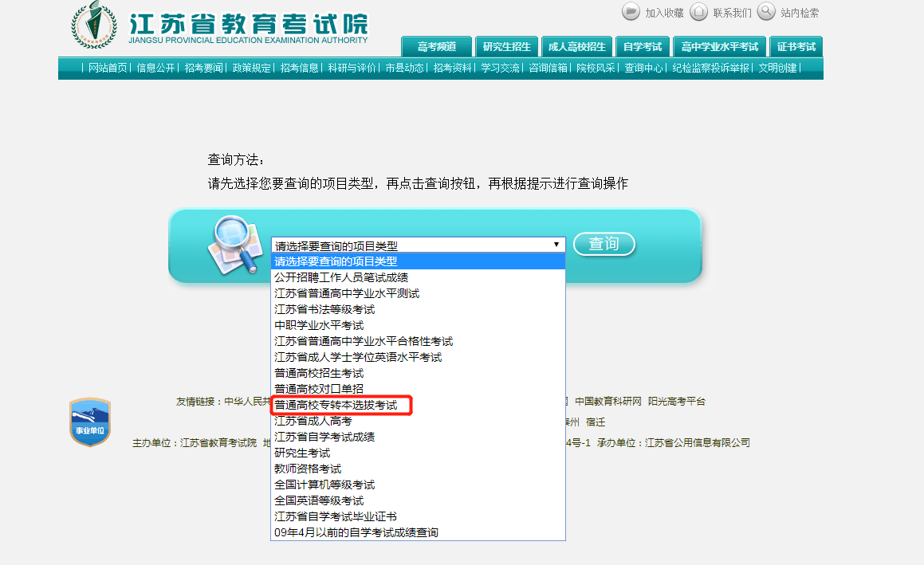Open the 阳光高考平台 friendly link
Viewport: 924px width, 565px height.
[677, 401]
